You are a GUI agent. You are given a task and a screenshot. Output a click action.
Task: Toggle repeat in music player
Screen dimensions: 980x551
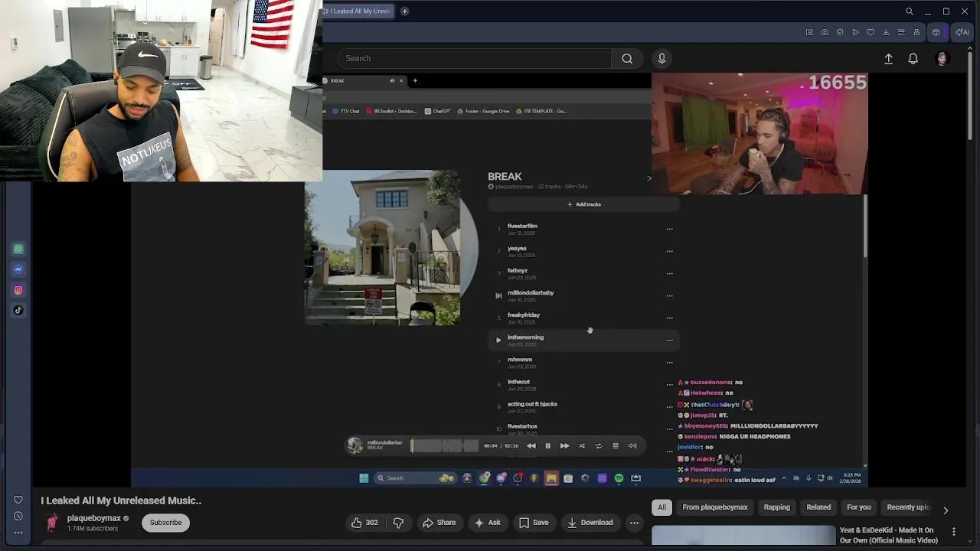point(598,446)
